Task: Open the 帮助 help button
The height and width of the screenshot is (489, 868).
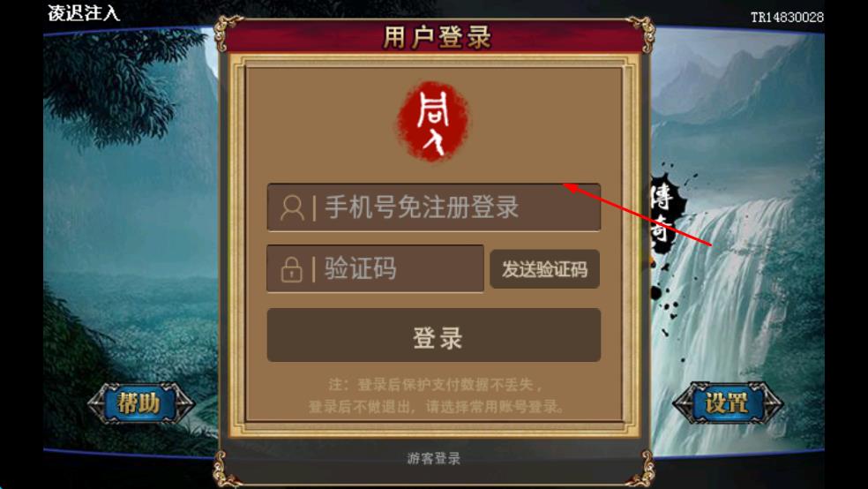Action: click(x=140, y=403)
